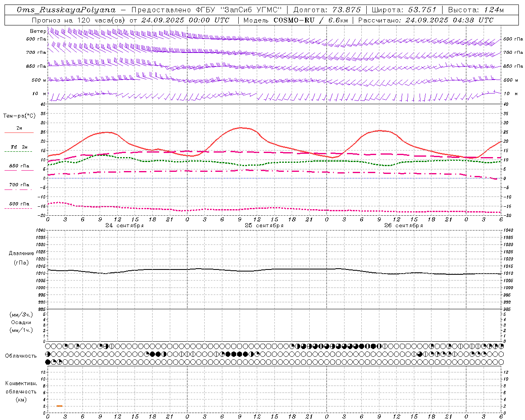Click the 700 гПа temperature legend entry
This screenshot has height=420, width=525.
(x=19, y=185)
